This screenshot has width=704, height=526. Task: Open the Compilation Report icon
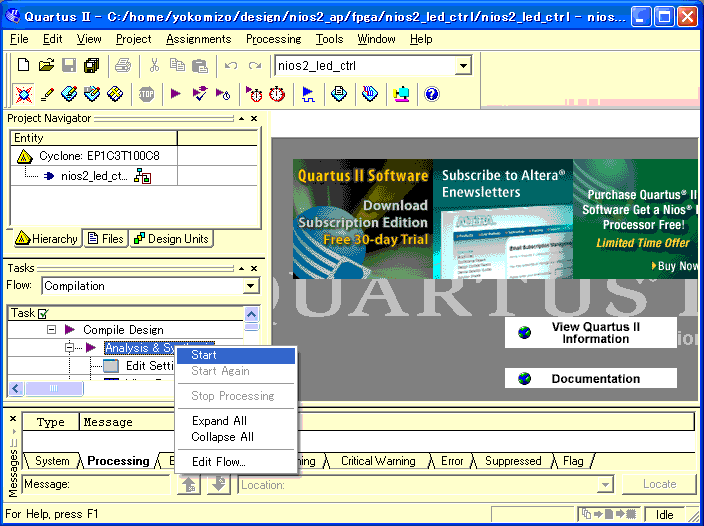pyautogui.click(x=339, y=94)
